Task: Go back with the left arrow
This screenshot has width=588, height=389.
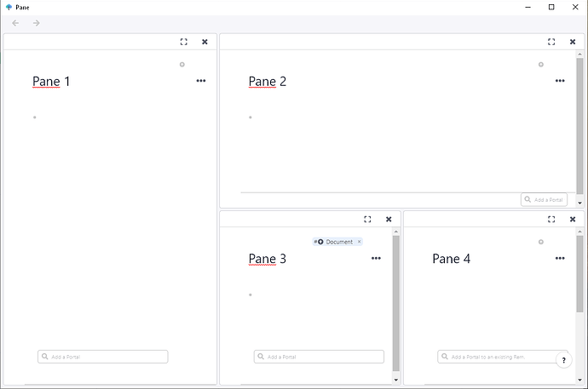Action: click(x=15, y=23)
